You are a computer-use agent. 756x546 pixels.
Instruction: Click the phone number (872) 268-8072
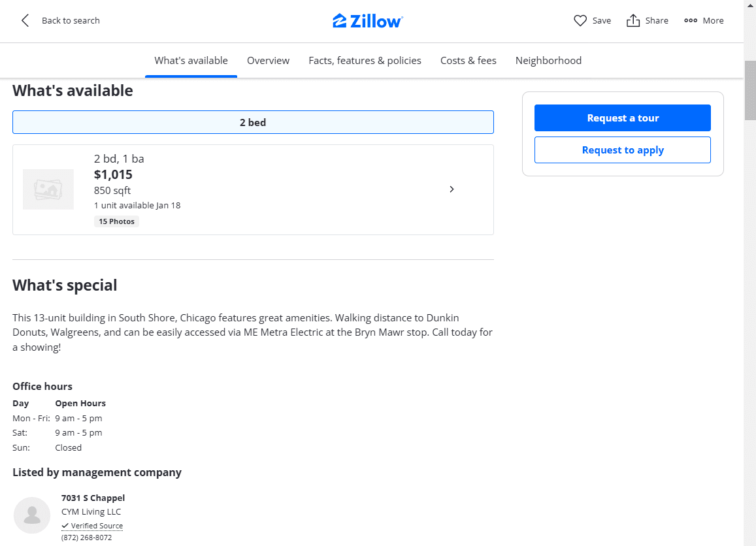point(86,538)
